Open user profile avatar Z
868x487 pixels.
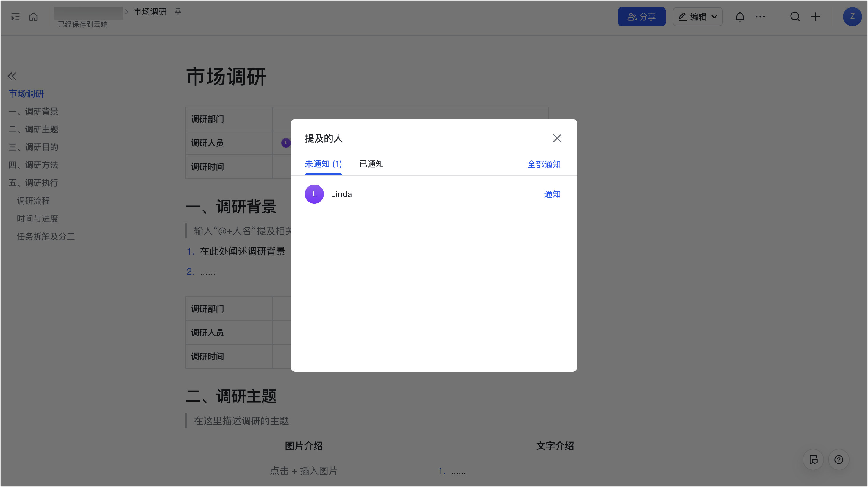(x=852, y=16)
